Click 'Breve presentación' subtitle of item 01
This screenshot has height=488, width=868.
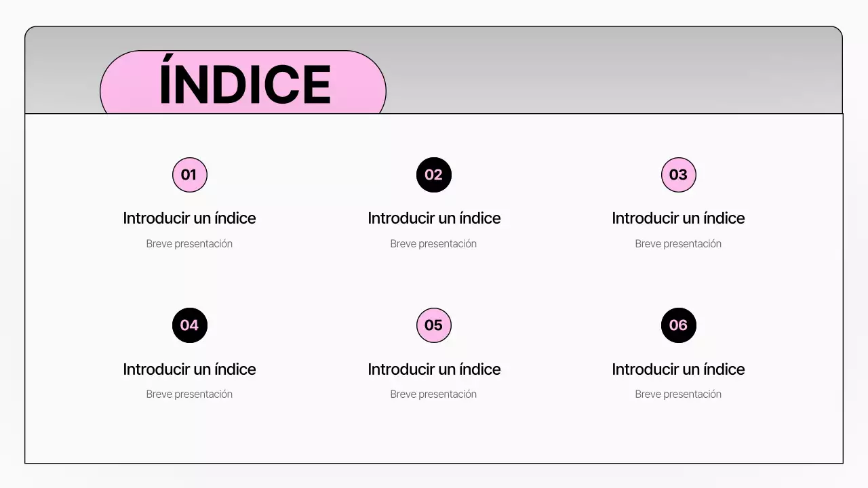point(189,244)
